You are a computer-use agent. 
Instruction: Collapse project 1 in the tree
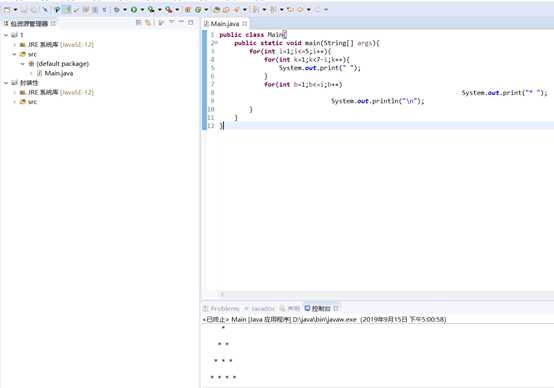(x=6, y=35)
